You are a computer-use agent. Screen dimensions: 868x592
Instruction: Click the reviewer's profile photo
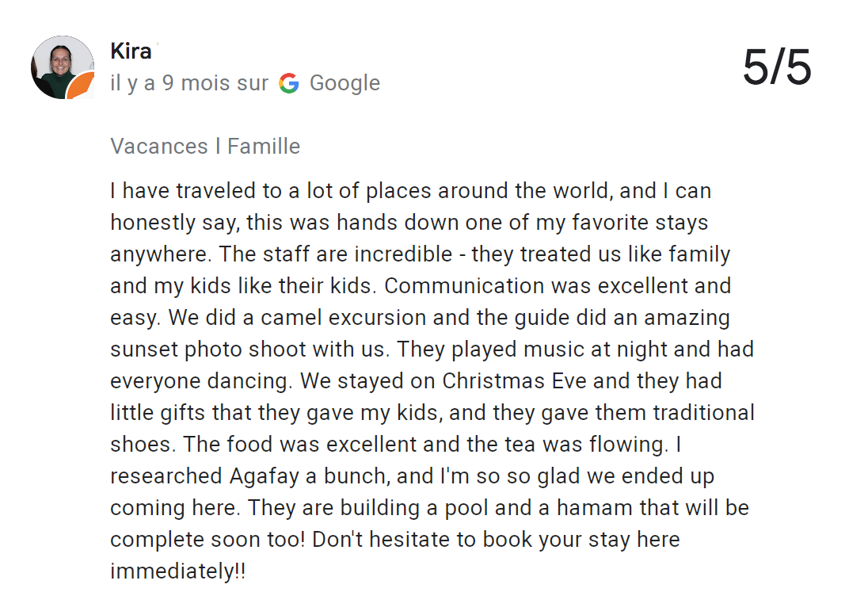click(x=59, y=65)
